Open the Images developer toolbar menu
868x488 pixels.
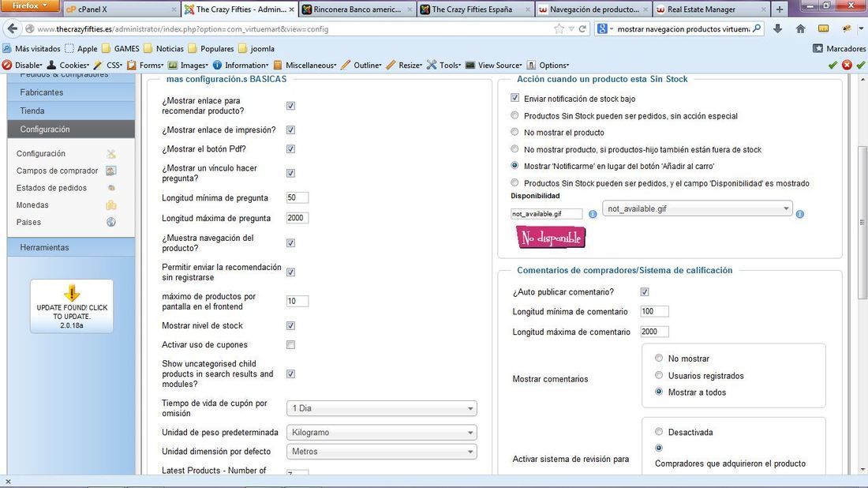pyautogui.click(x=189, y=66)
